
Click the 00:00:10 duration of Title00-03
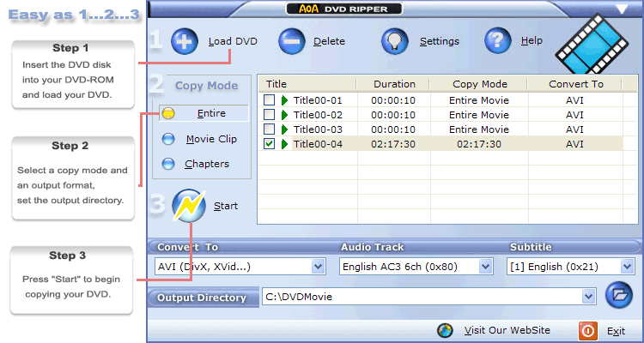click(393, 130)
